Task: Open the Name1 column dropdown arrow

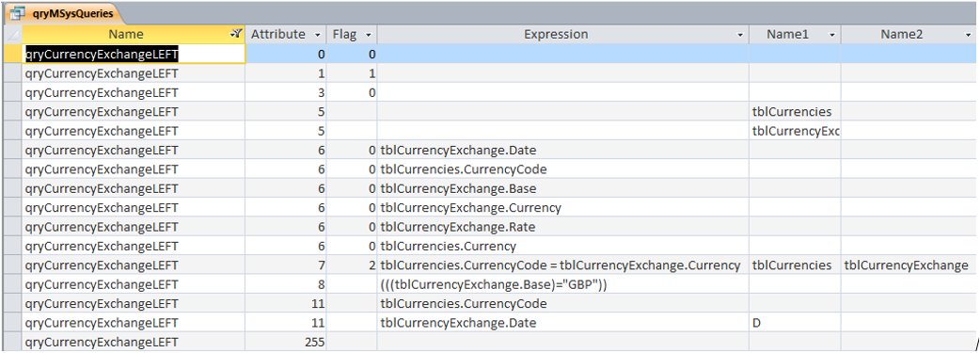Action: [x=832, y=35]
